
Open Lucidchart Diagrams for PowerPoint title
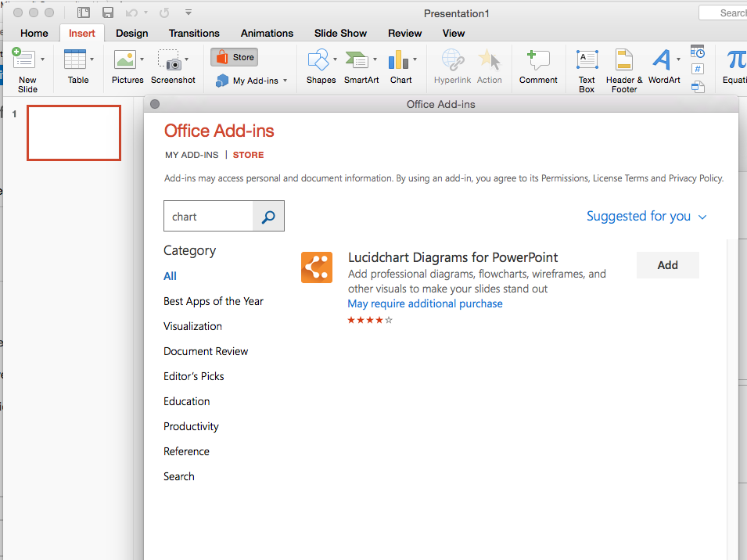[453, 257]
